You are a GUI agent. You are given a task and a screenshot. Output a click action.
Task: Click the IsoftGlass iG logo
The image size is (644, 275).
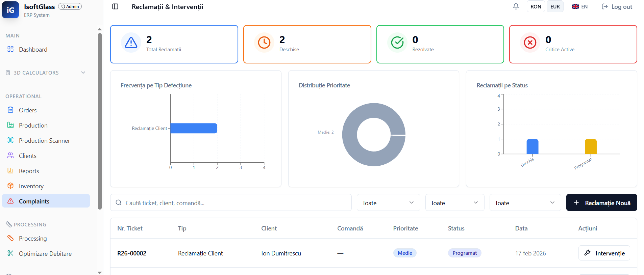click(10, 10)
